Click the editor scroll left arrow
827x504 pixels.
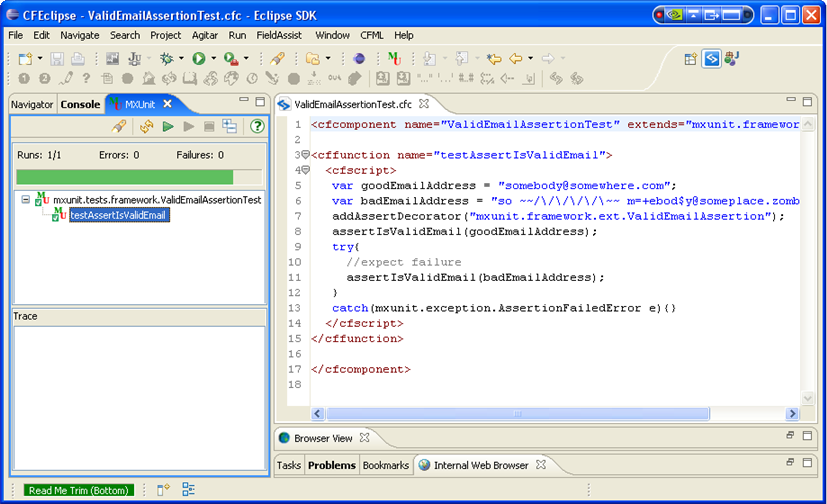[318, 414]
